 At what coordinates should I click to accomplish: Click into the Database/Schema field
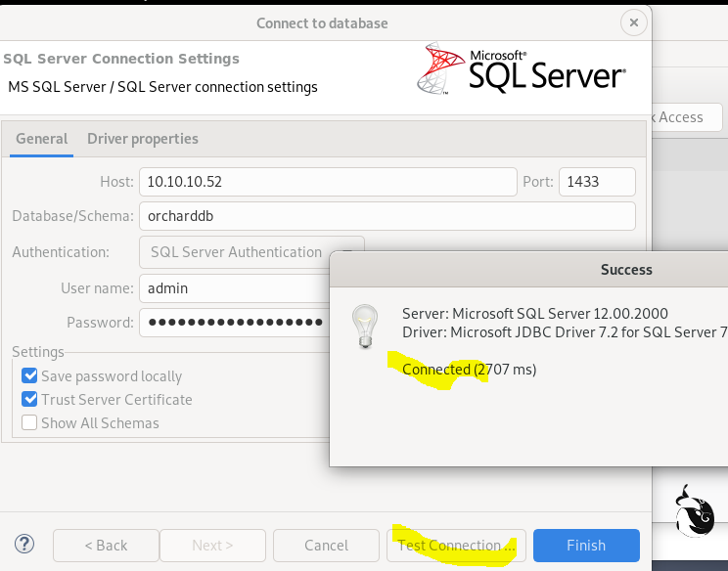pyautogui.click(x=387, y=216)
